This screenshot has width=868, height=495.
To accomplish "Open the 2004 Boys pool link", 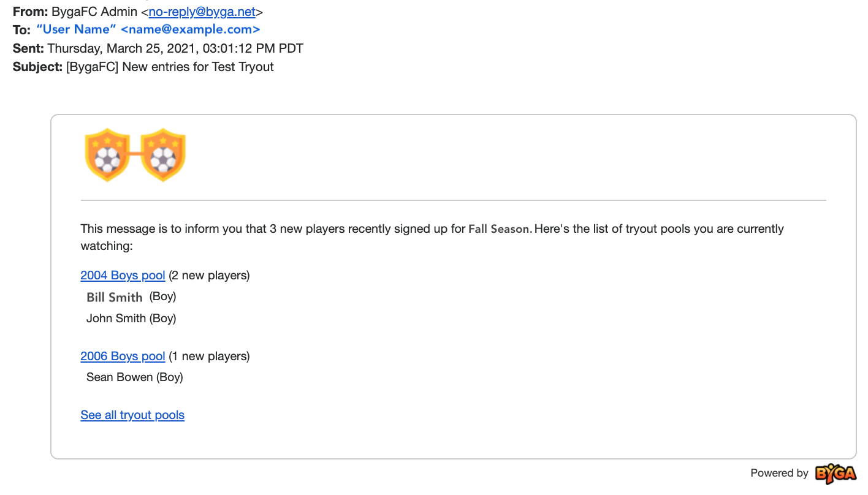I will pos(123,276).
